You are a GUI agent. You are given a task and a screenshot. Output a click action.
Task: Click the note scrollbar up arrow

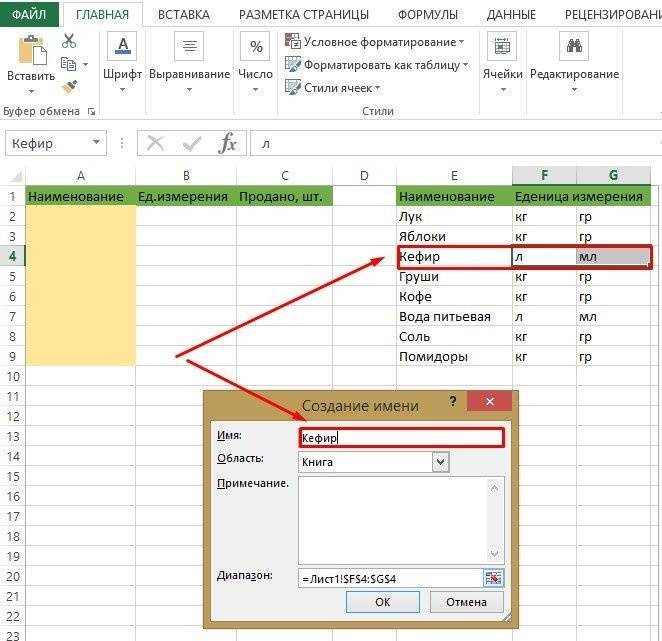coord(494,488)
